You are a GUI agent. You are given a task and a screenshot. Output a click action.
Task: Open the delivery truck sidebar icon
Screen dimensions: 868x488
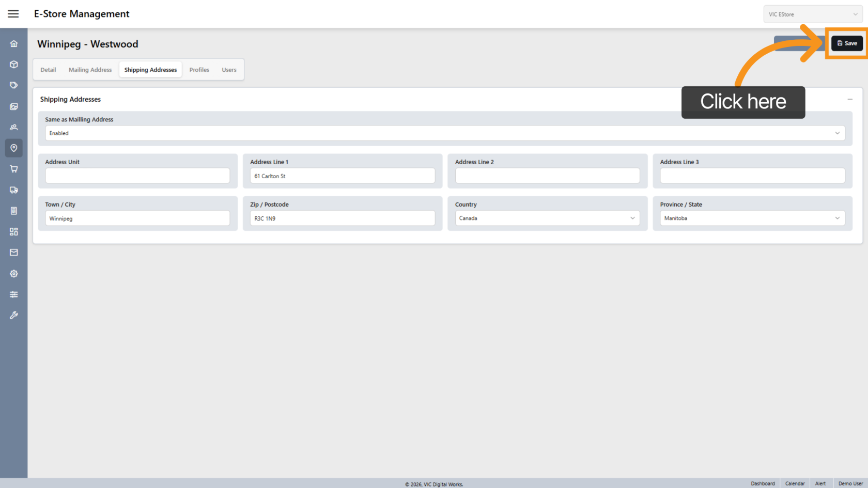(14, 190)
